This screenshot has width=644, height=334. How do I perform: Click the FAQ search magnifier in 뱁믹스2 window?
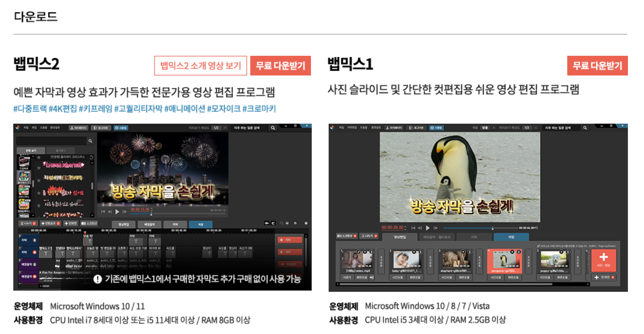pyautogui.click(x=273, y=128)
